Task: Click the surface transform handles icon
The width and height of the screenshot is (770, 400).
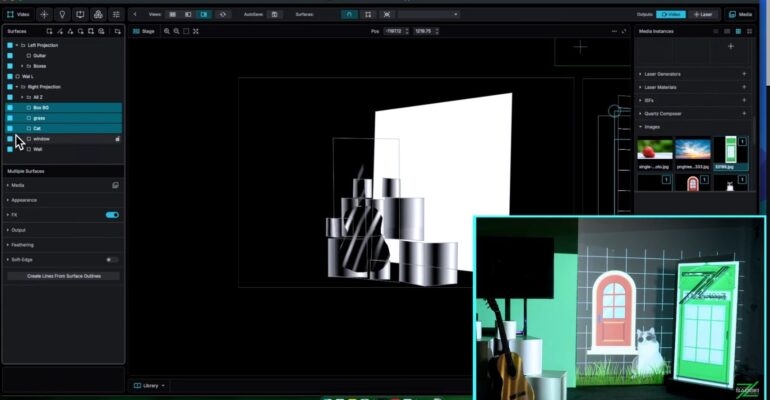Action: click(368, 14)
